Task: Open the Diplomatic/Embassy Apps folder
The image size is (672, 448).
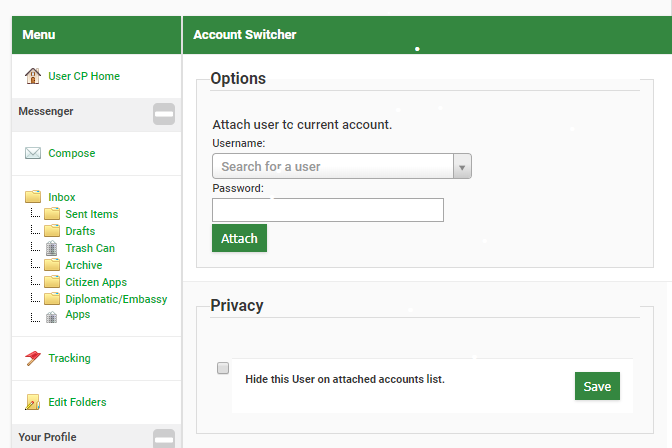Action: tap(116, 299)
